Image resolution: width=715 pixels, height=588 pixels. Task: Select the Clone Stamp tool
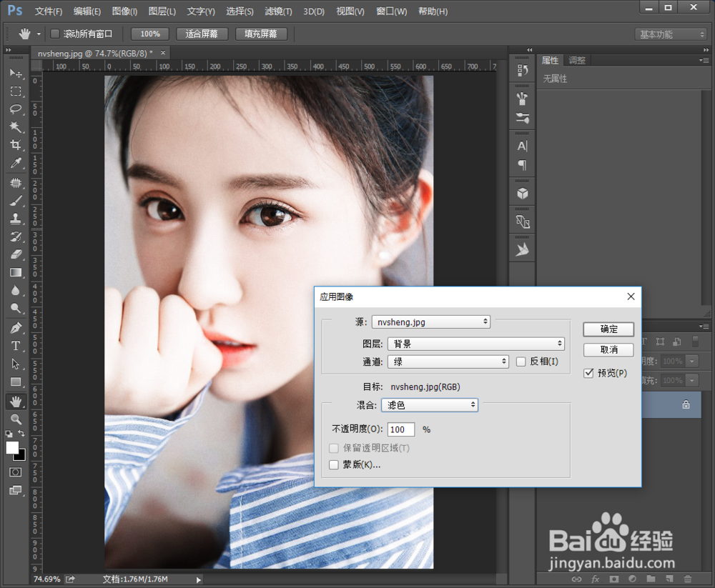click(x=16, y=219)
